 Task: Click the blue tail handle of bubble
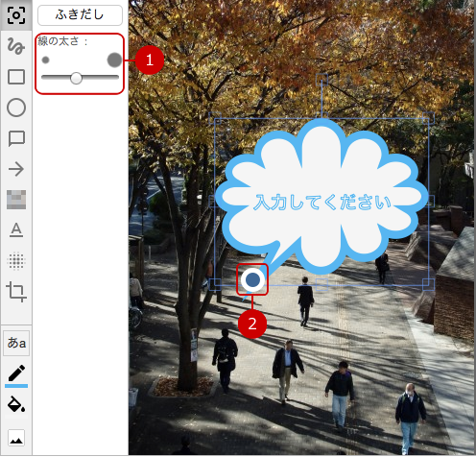coord(252,279)
